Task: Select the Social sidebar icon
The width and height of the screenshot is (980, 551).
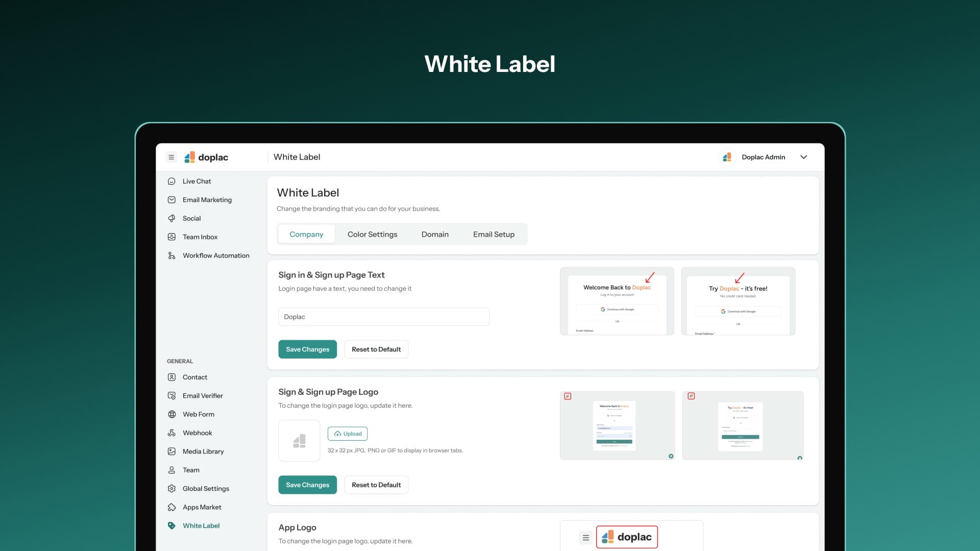Action: pos(172,218)
